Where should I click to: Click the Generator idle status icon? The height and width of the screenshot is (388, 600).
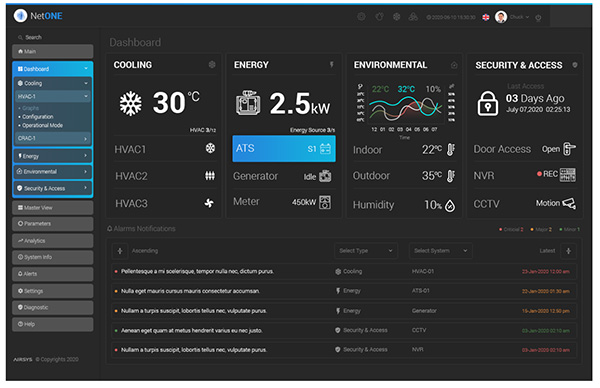pos(325,176)
